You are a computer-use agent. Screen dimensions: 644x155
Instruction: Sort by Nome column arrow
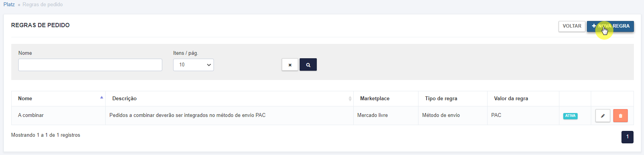point(102,98)
